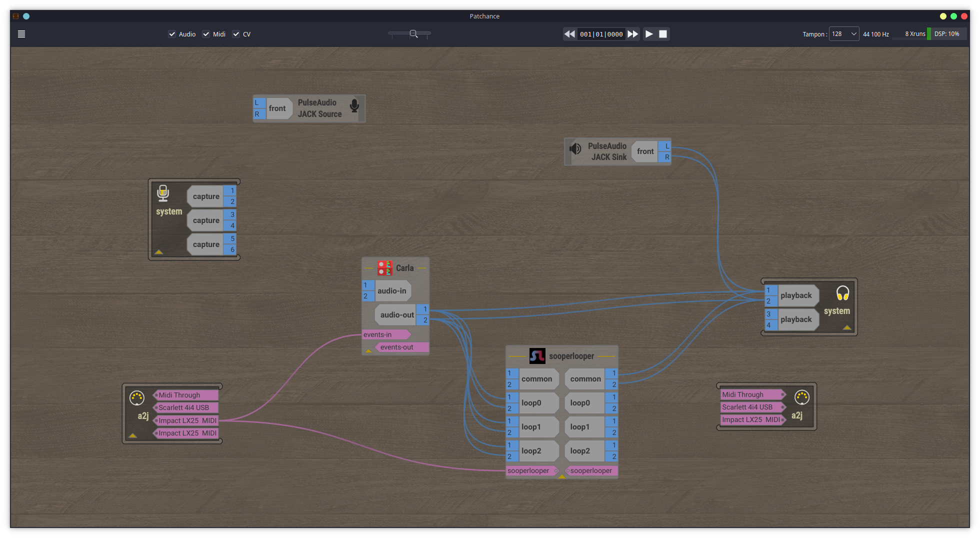Stop the transport playback
Viewport: 980px width, 538px height.
[x=663, y=34]
